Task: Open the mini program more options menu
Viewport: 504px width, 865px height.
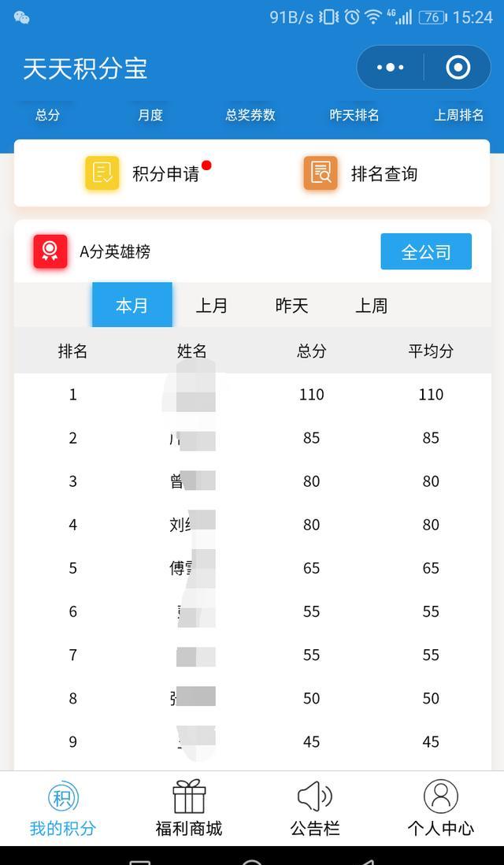Action: 391,68
